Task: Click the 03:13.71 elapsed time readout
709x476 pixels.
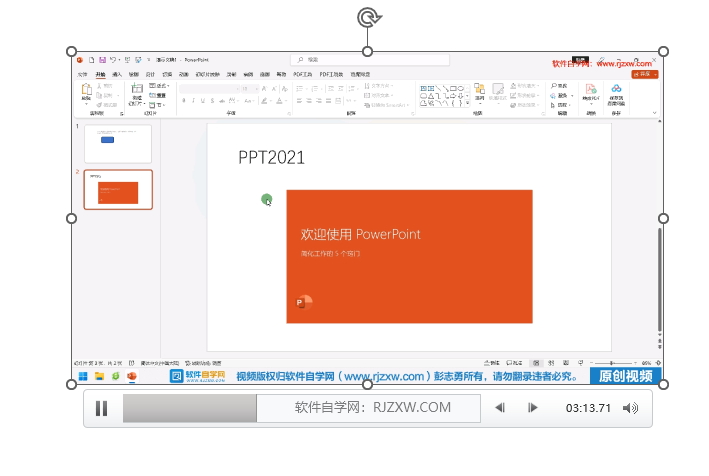Action: coord(588,408)
